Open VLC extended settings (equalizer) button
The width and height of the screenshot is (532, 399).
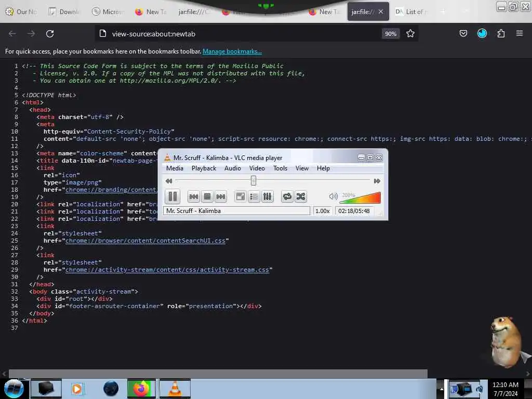tap(268, 196)
